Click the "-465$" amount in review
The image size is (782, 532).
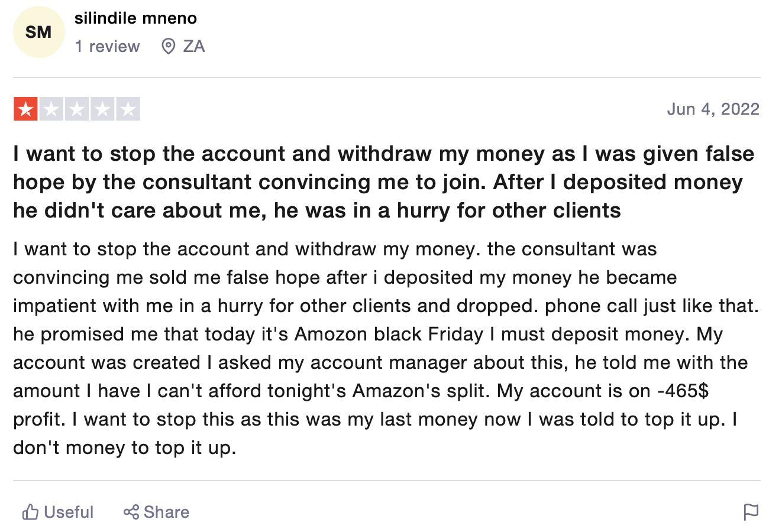tap(683, 391)
